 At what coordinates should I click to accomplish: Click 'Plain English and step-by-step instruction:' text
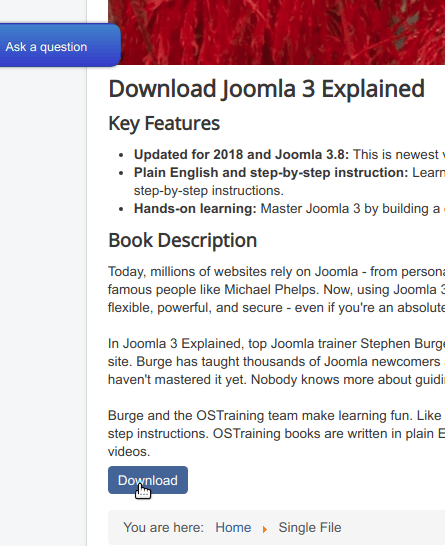click(x=271, y=172)
